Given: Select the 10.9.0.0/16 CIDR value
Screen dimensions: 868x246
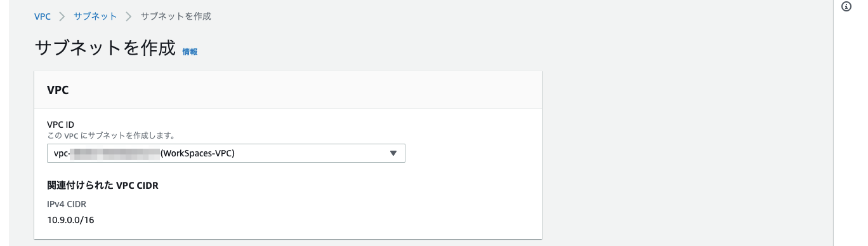Looking at the screenshot, I should [x=70, y=220].
